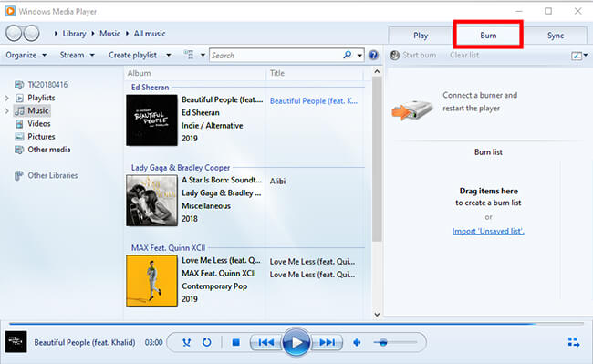Select the Beautiful People album cover
The image size is (593, 364).
click(151, 120)
